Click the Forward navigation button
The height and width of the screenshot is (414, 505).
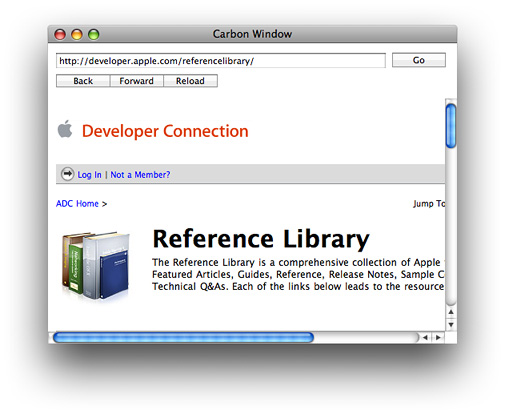pyautogui.click(x=137, y=81)
